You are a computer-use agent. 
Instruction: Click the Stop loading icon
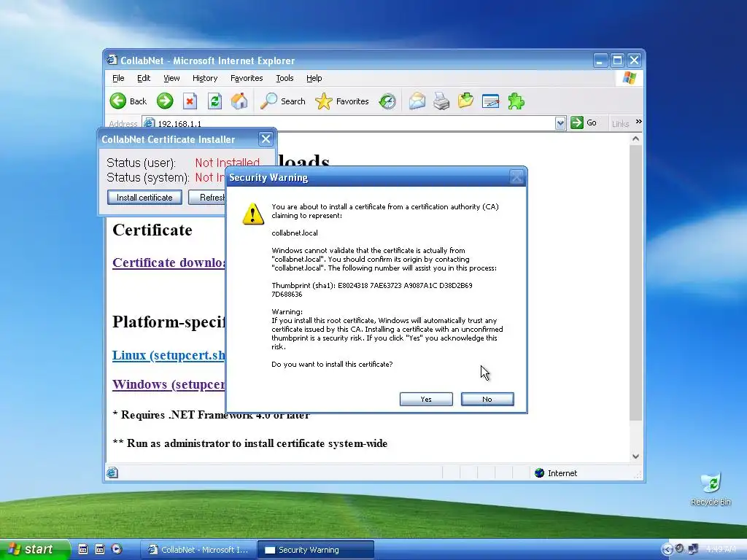190,101
